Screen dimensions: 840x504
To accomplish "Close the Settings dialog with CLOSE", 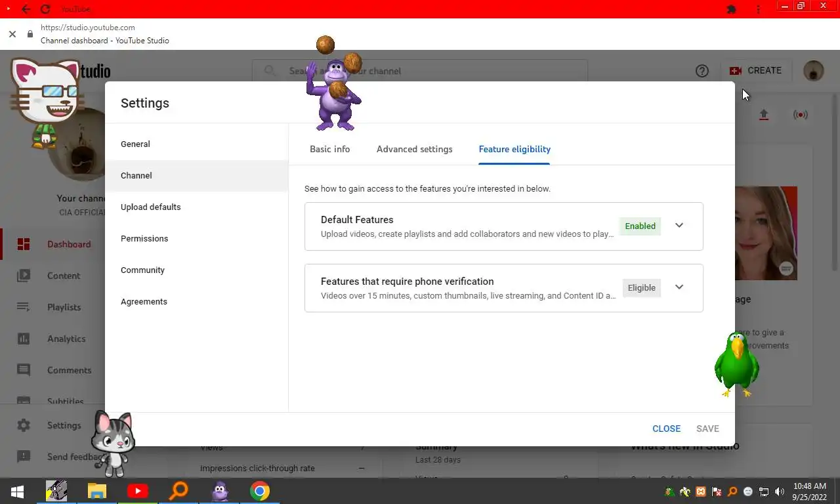I will tap(666, 429).
